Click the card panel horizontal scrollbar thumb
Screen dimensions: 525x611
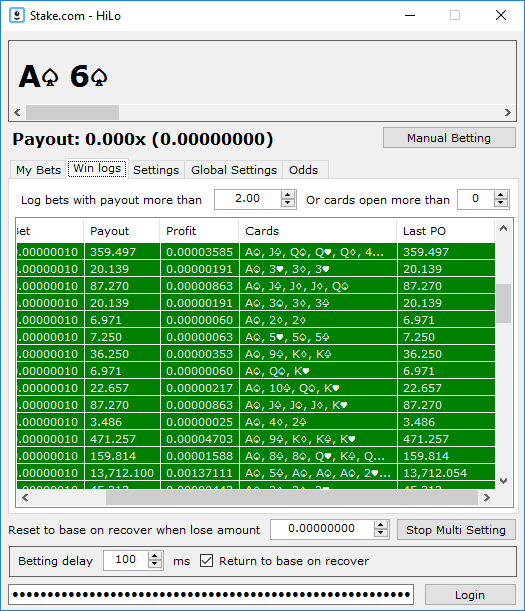(x=72, y=113)
